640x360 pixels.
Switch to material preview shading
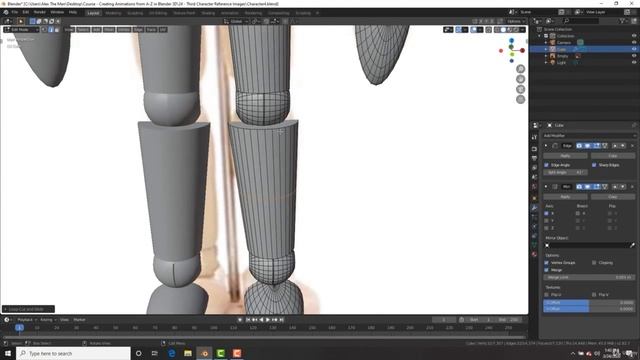(509, 29)
